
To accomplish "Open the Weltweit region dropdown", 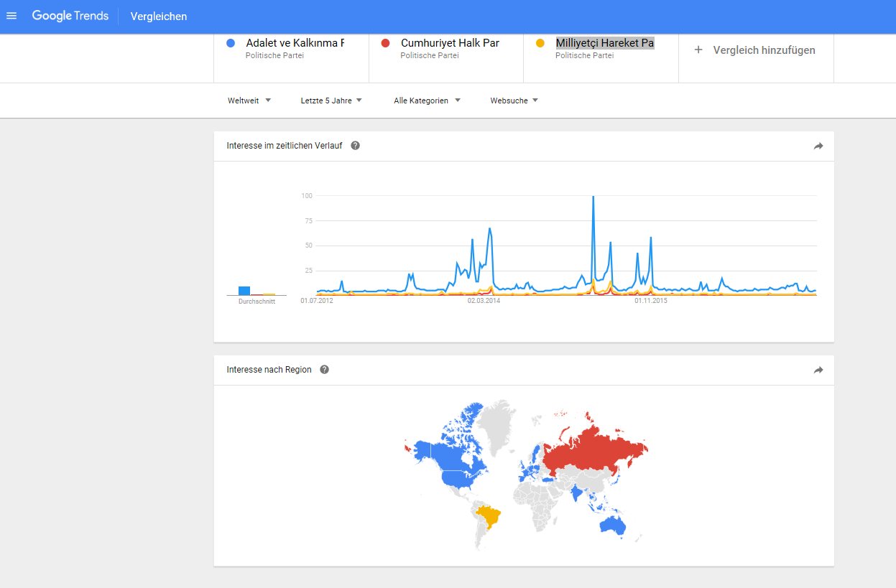I will click(249, 101).
